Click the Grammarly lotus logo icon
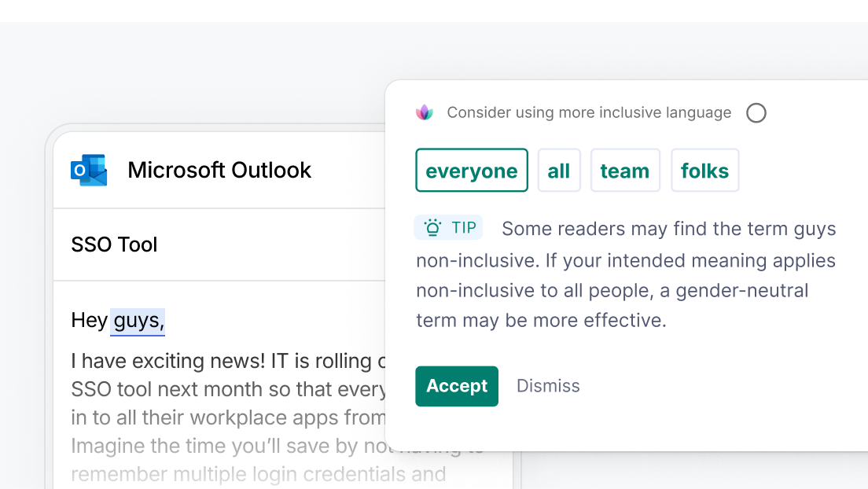868x489 pixels. 425,112
